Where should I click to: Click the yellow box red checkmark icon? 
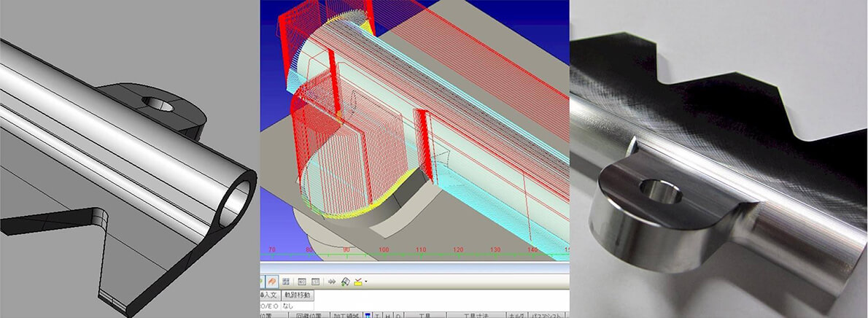[x=357, y=282]
